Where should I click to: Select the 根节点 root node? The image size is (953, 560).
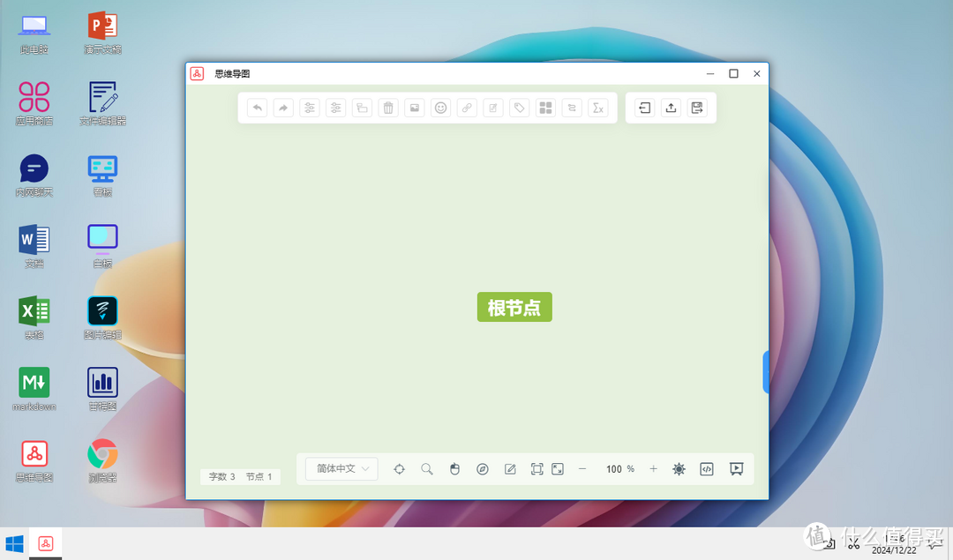pyautogui.click(x=514, y=307)
